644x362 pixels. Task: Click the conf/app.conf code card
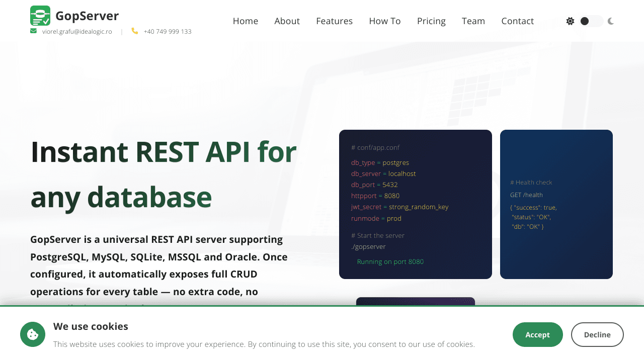tap(415, 204)
